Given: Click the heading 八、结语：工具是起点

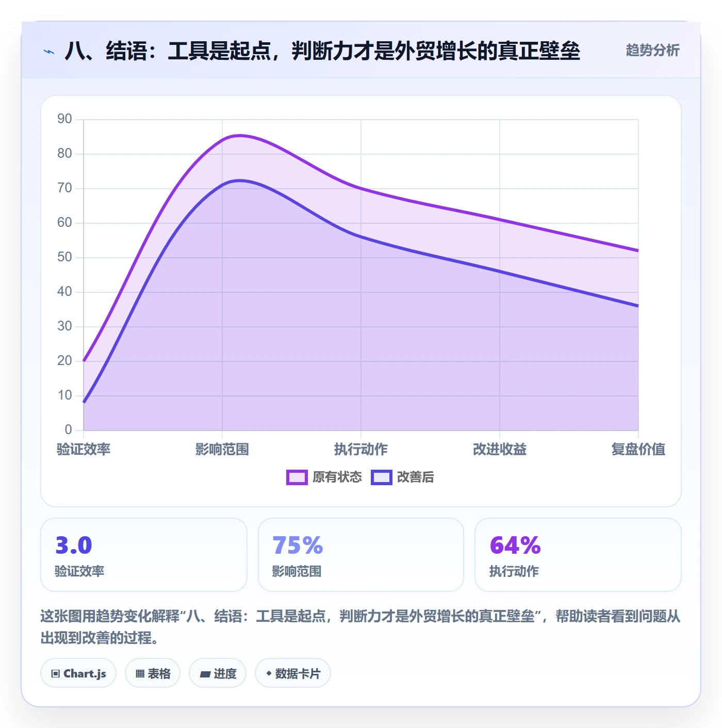Looking at the screenshot, I should click(322, 51).
